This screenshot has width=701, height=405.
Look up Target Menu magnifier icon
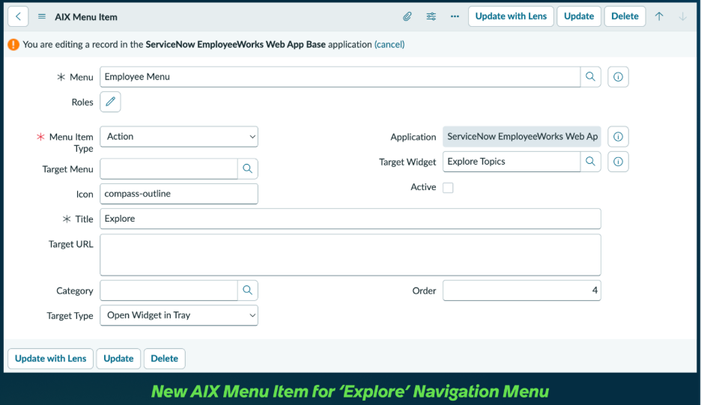click(x=248, y=169)
